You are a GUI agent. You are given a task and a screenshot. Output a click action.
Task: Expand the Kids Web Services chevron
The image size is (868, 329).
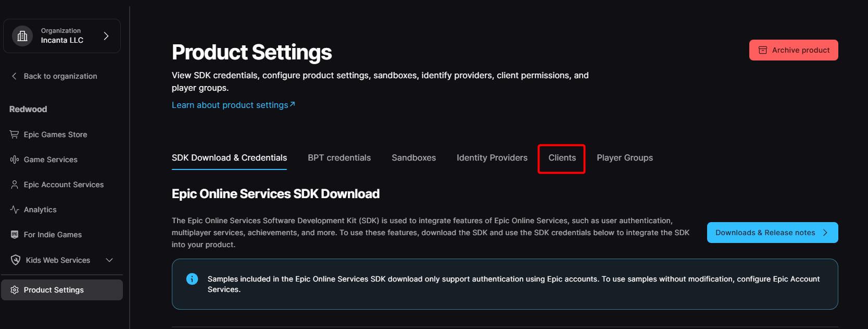(x=109, y=260)
